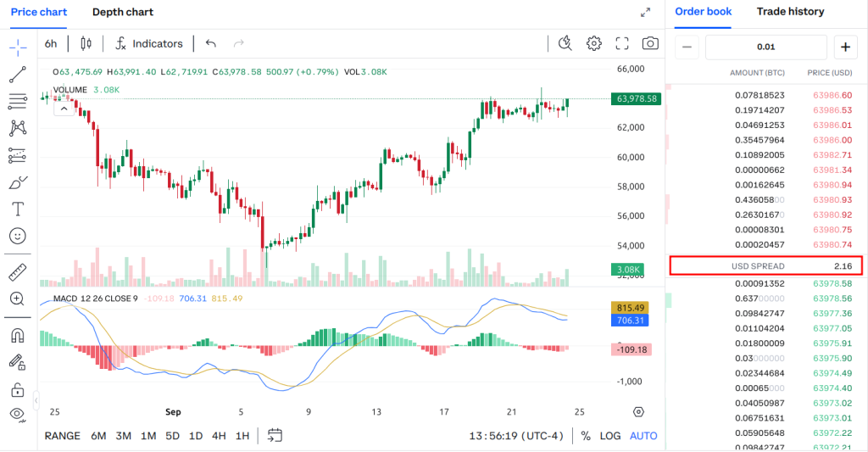
Task: Enter fullscreen chart mode
Action: coord(622,43)
